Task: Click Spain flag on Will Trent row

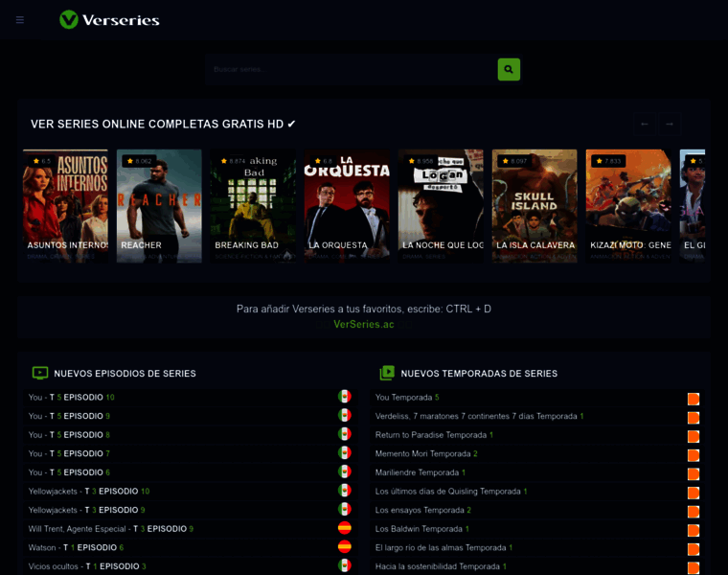Action: tap(345, 528)
